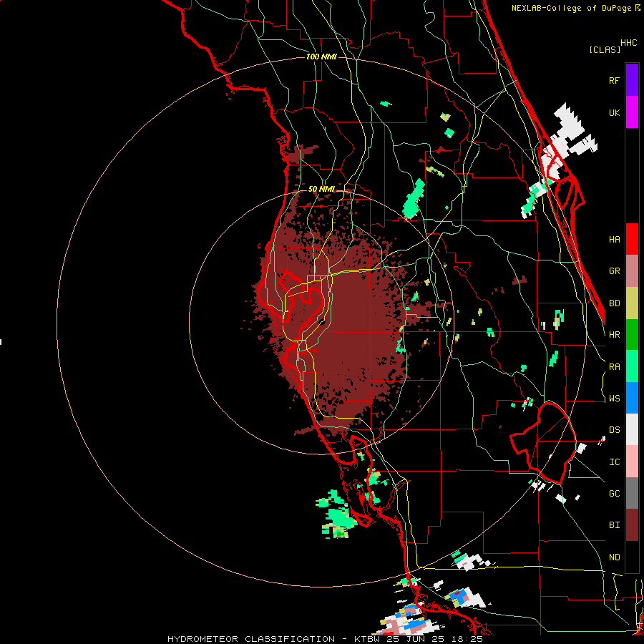644x644 pixels.
Task: Click the RF legend label
Action: [x=614, y=80]
